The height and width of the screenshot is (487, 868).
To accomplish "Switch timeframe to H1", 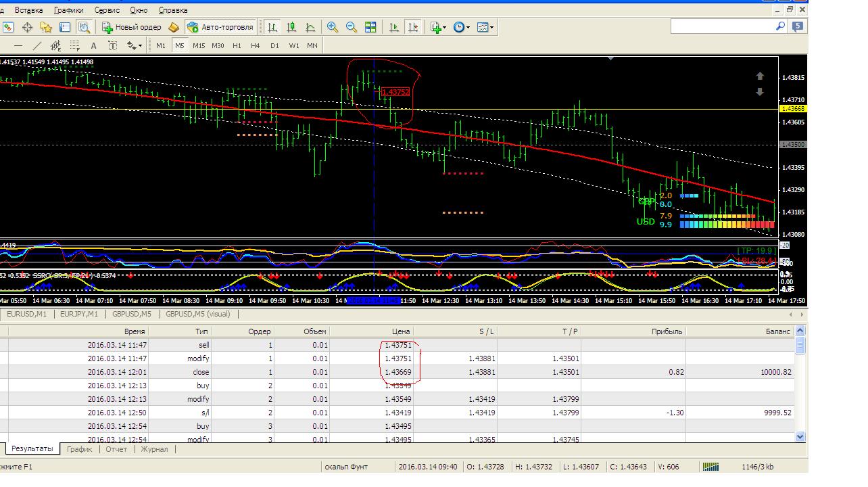I will point(237,46).
